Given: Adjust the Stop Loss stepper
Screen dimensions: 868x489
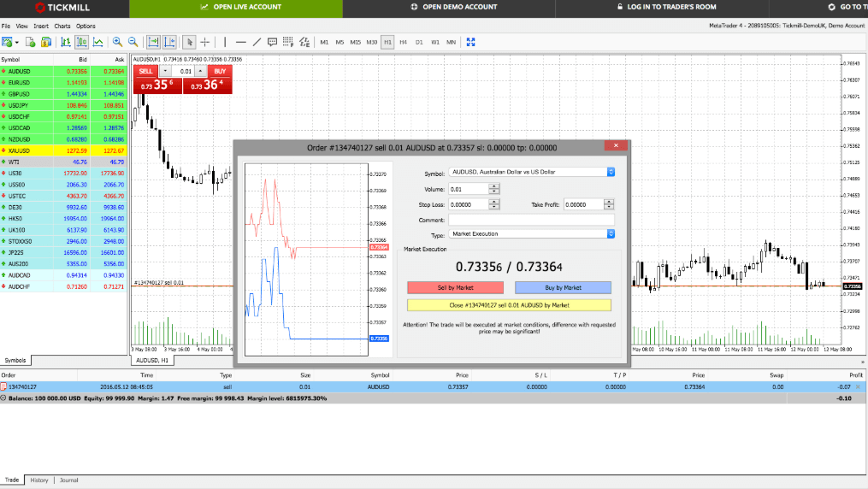Looking at the screenshot, I should [493, 204].
